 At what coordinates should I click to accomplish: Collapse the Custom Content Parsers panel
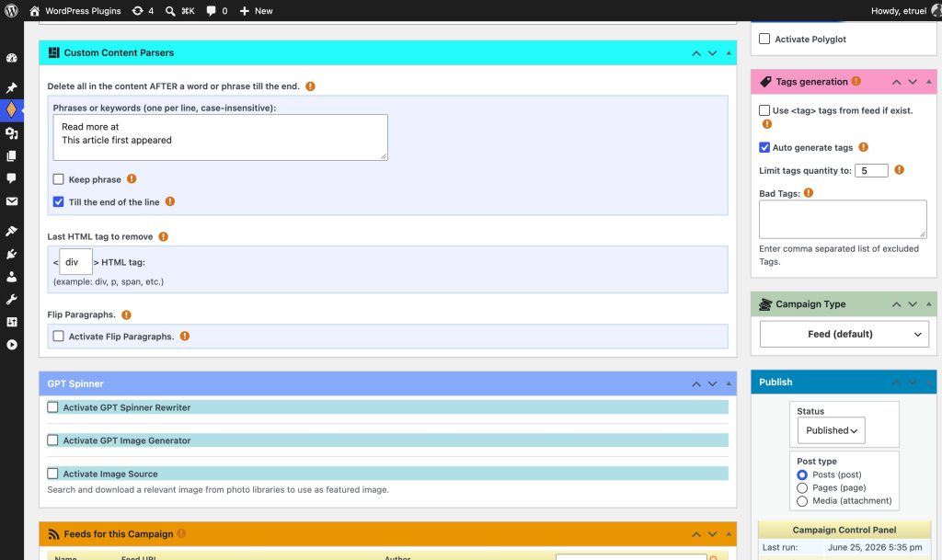click(729, 52)
